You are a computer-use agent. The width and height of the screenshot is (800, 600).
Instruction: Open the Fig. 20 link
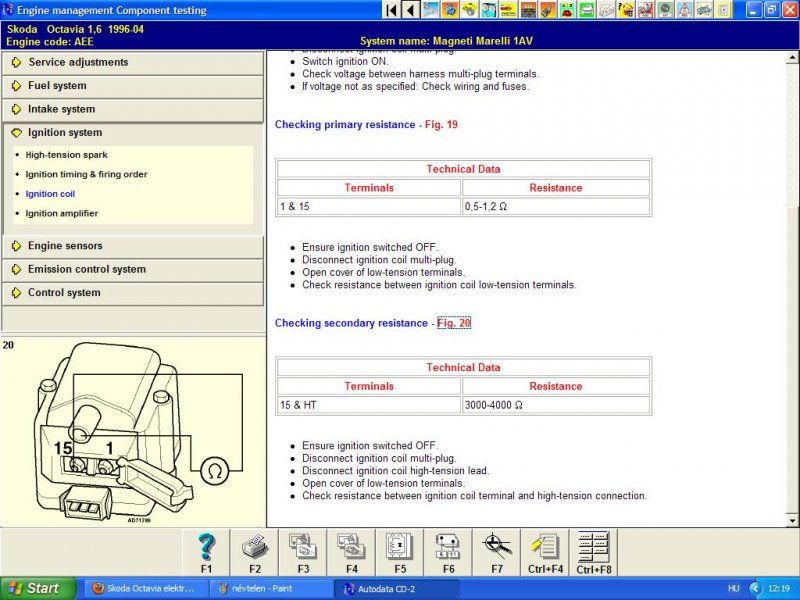coord(454,323)
